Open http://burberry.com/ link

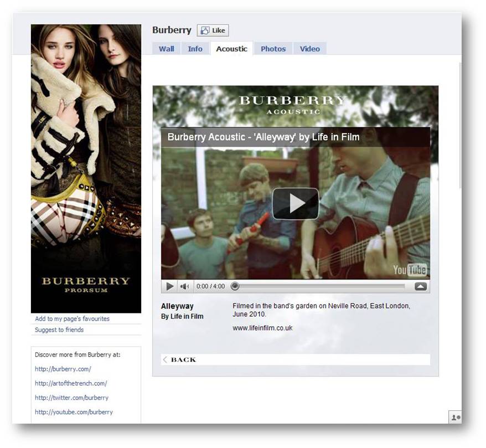point(63,369)
